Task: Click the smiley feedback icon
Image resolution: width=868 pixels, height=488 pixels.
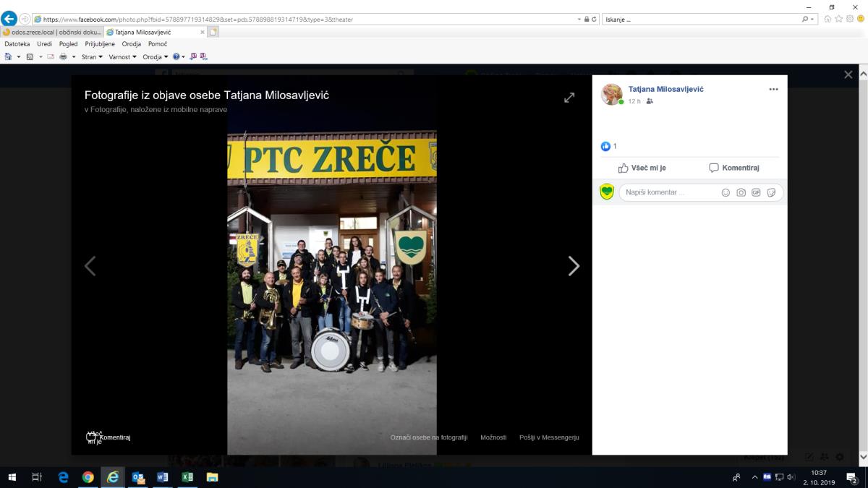Action: coord(861,20)
